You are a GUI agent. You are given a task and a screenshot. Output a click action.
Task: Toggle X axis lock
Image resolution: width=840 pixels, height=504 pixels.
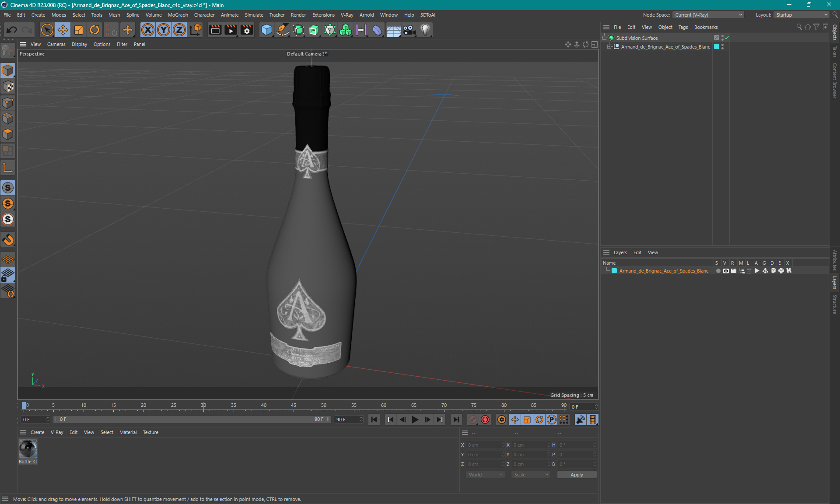pyautogui.click(x=148, y=30)
